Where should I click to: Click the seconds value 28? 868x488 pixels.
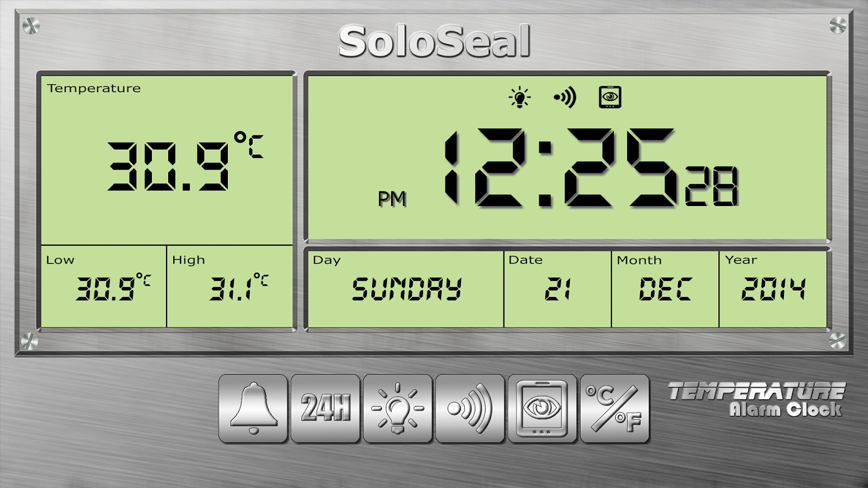click(711, 186)
